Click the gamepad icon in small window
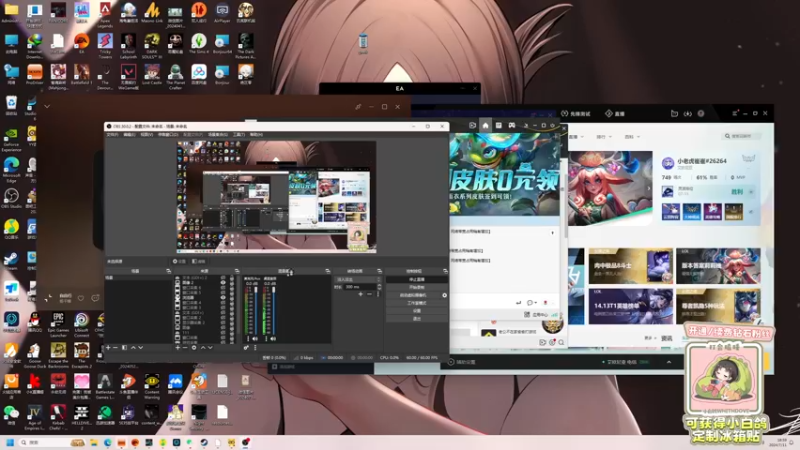This screenshot has height=450, width=800. 511,125
